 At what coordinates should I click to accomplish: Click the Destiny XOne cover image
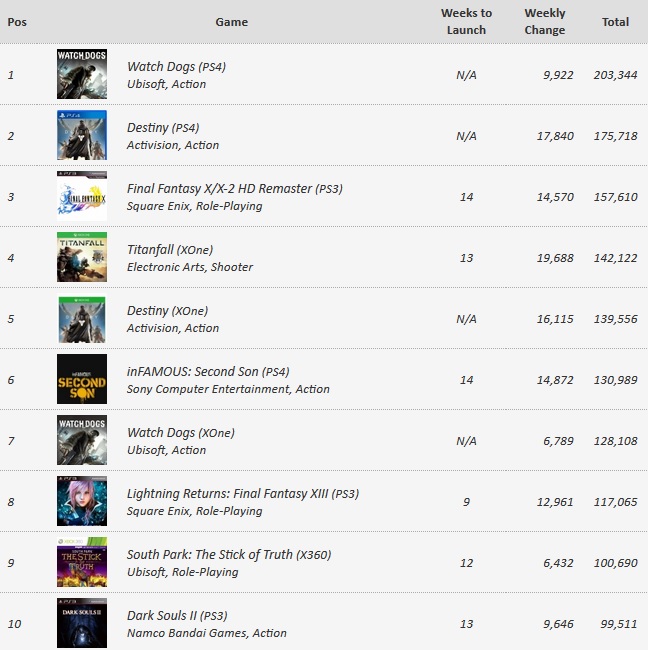click(x=82, y=320)
